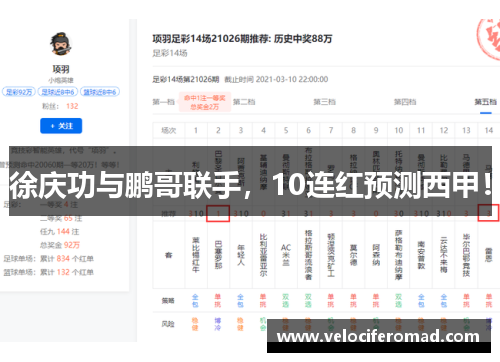Select the 足球近8中6 tag
This screenshot has width=500, height=362.
(58, 92)
